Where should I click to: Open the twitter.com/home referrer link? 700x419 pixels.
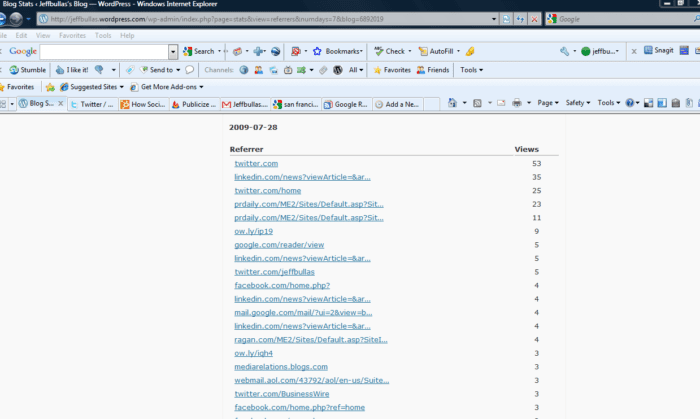tap(267, 191)
